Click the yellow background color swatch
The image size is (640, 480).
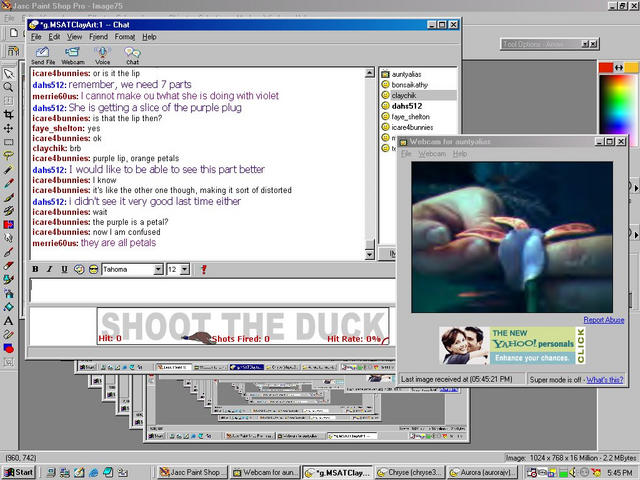[x=631, y=68]
